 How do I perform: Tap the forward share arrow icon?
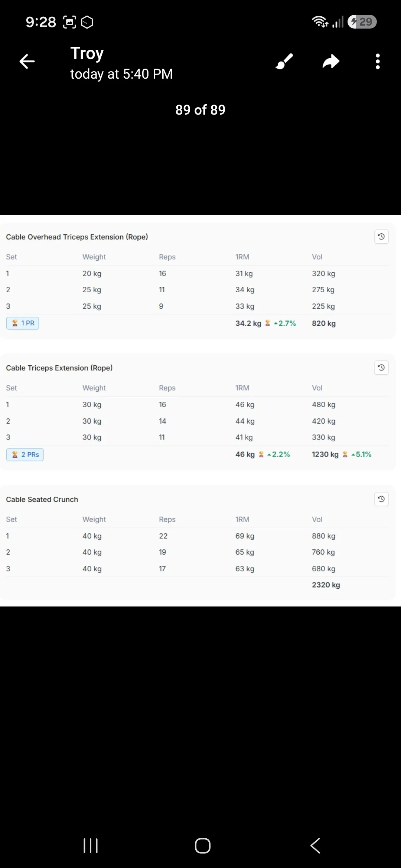pyautogui.click(x=331, y=62)
